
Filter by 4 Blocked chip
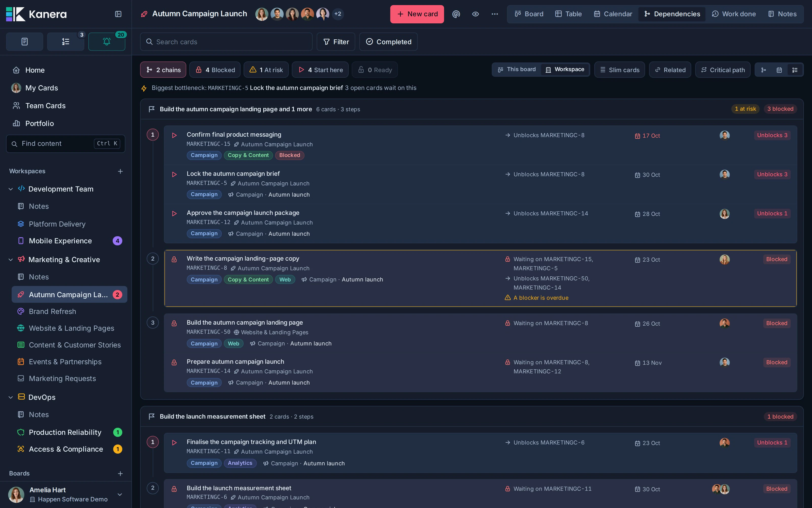coord(215,70)
